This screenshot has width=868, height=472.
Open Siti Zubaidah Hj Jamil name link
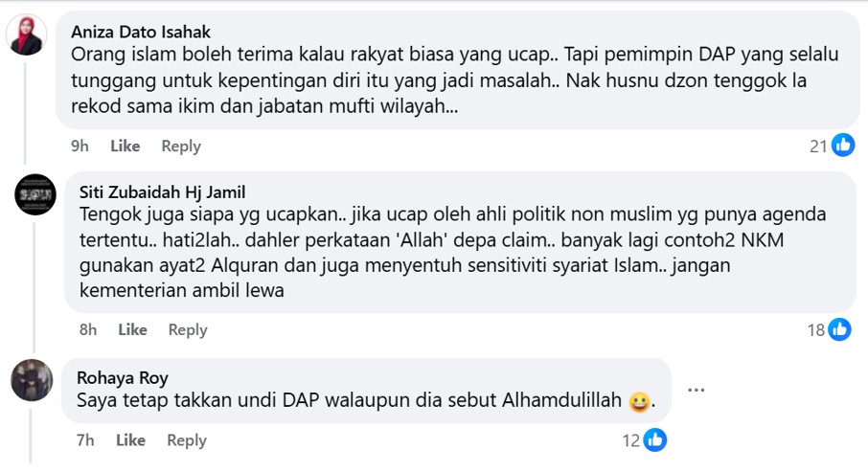(x=162, y=192)
